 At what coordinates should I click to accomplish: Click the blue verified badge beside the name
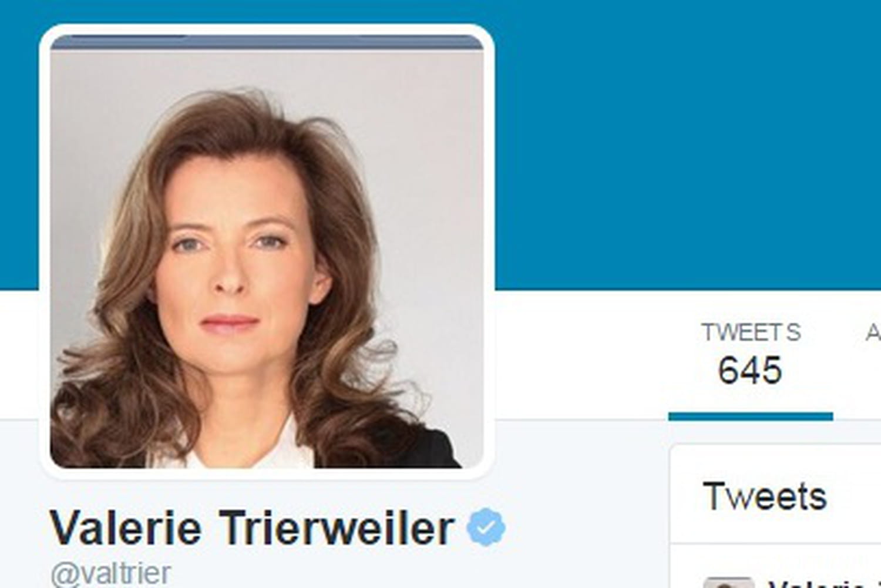(486, 527)
